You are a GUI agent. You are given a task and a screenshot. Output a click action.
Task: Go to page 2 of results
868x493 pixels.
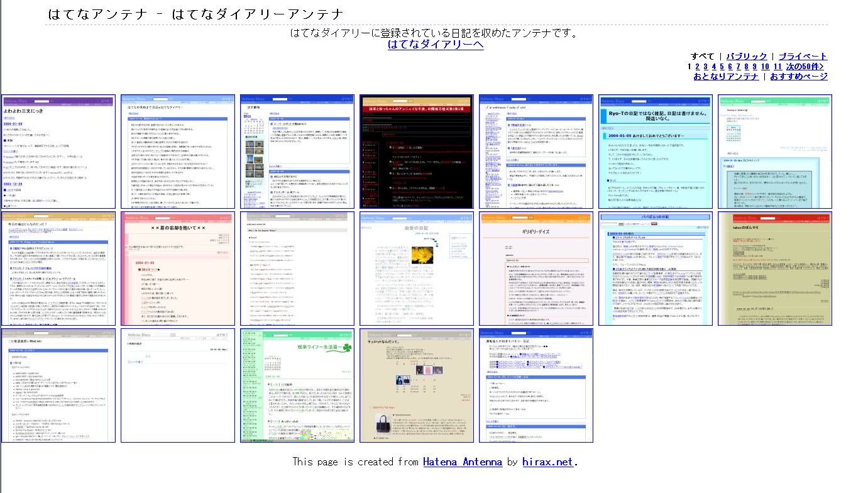pyautogui.click(x=697, y=66)
